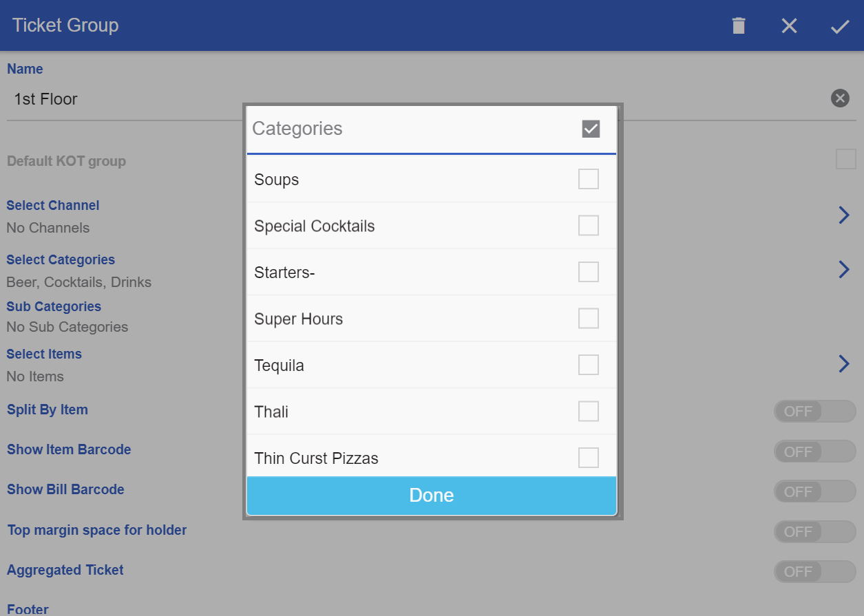Open Select Categories chevron arrow
Viewport: 864px width, 616px height.
click(x=844, y=269)
